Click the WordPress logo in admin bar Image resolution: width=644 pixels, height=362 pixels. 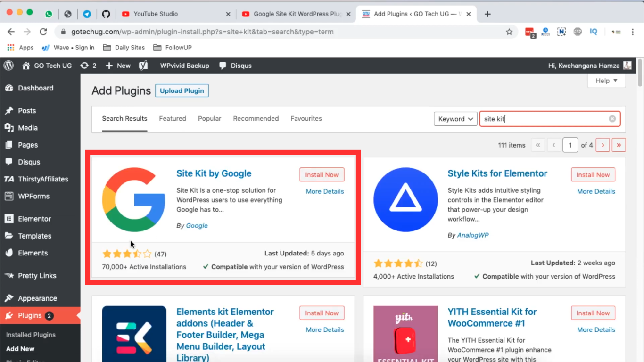coord(8,66)
